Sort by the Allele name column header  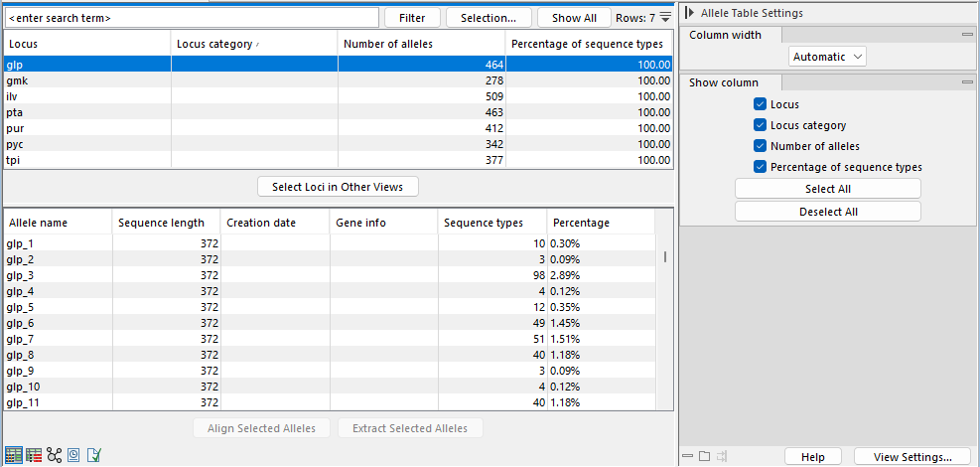[x=59, y=224]
